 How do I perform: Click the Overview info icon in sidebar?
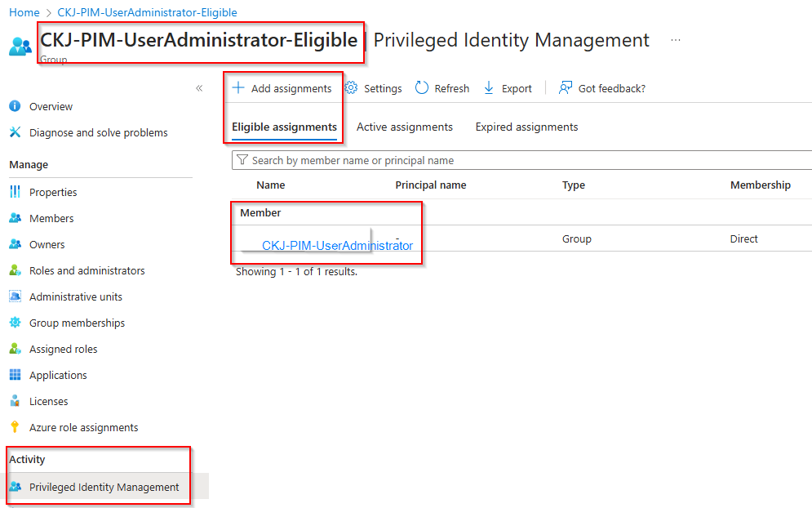coord(15,106)
